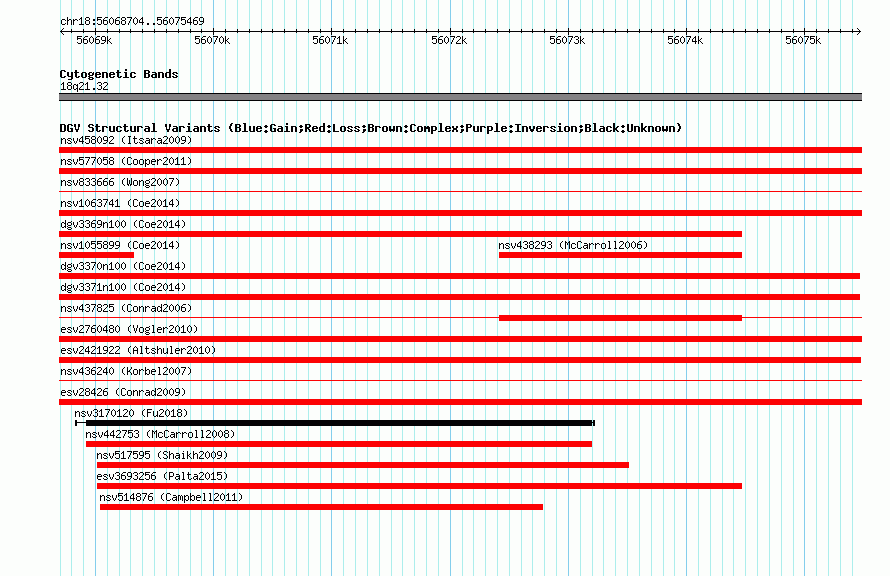Open variant nsv3170120 (Fu2018) label
Screen dimensions: 890x576
click(131, 413)
